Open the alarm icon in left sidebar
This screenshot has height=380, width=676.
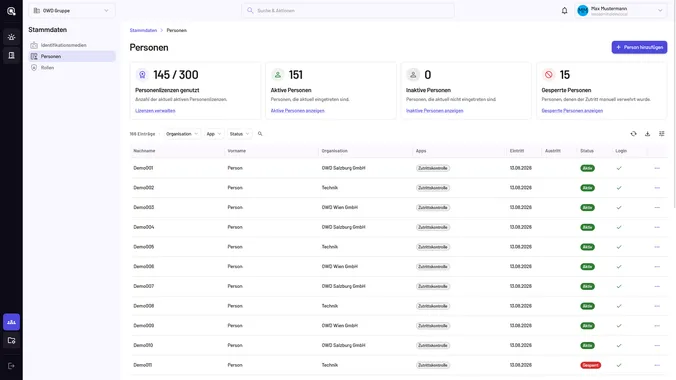11,37
